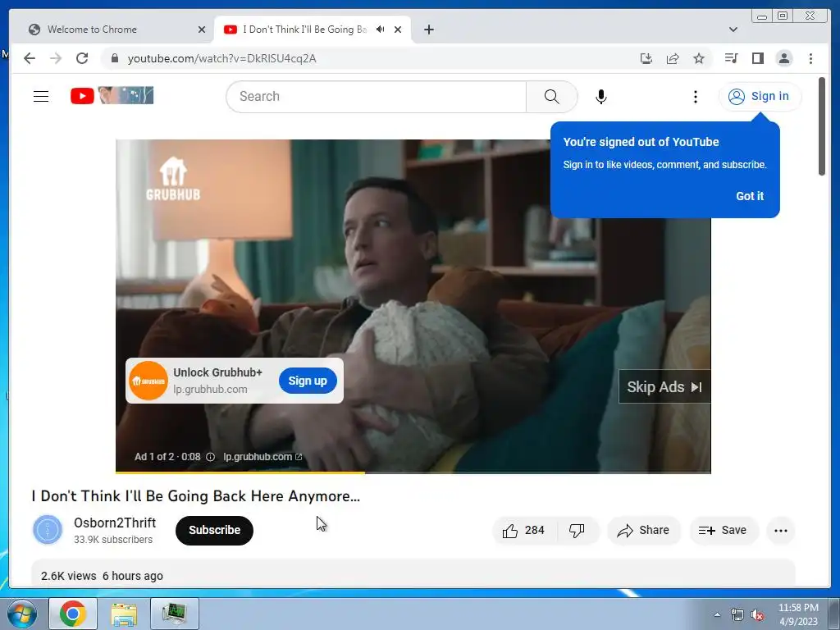Open network tray icon
The width and height of the screenshot is (840, 630).
(x=737, y=614)
